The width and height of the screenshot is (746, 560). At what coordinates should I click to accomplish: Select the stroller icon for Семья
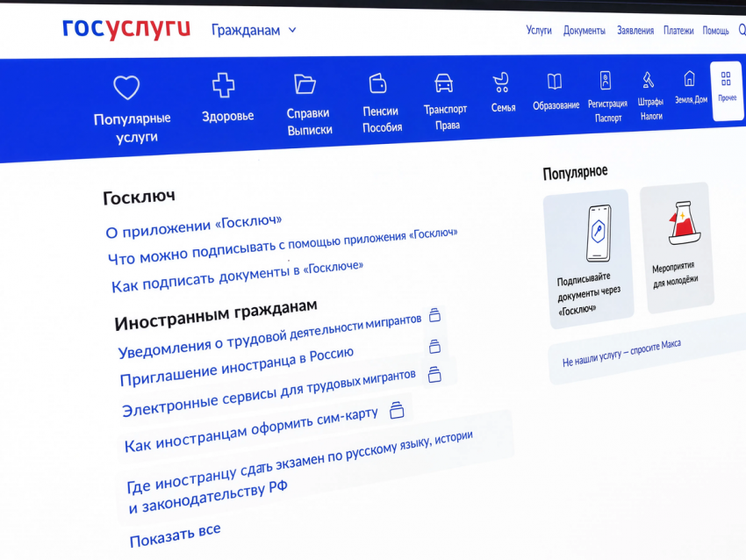coord(501,82)
